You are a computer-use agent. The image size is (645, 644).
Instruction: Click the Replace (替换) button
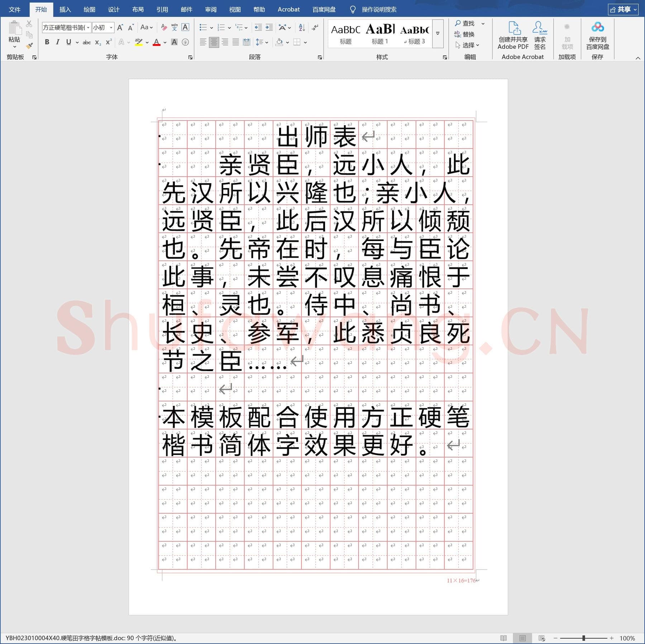(464, 34)
